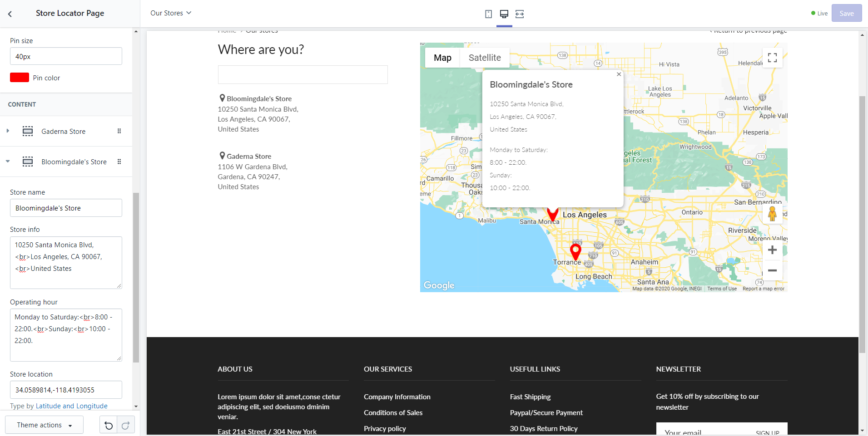Open the Theme actions dropdown

pyautogui.click(x=45, y=425)
